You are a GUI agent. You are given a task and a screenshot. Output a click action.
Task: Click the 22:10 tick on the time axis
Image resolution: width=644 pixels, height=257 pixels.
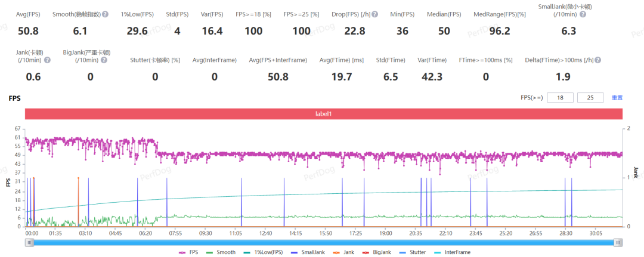click(445, 233)
